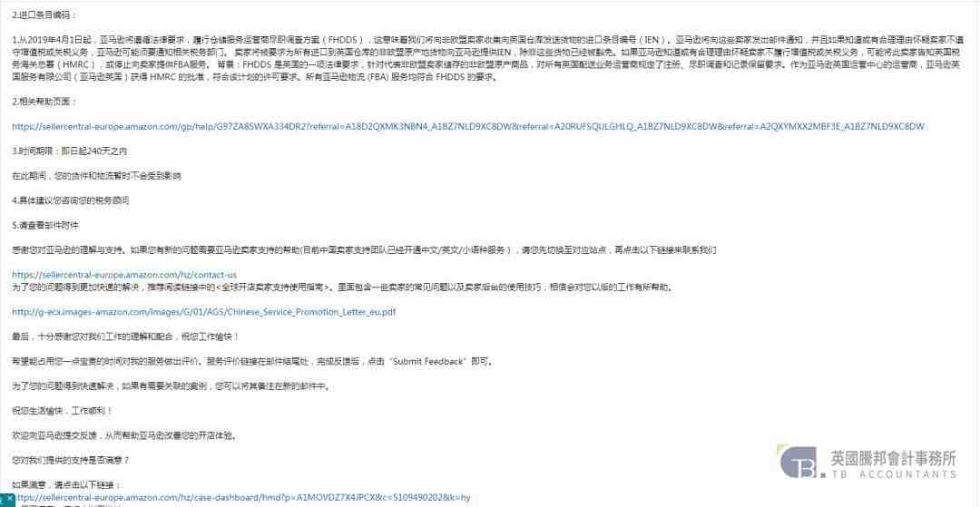
Task: Open the case-dashboard satisfied feedback link
Action: pyautogui.click(x=241, y=497)
